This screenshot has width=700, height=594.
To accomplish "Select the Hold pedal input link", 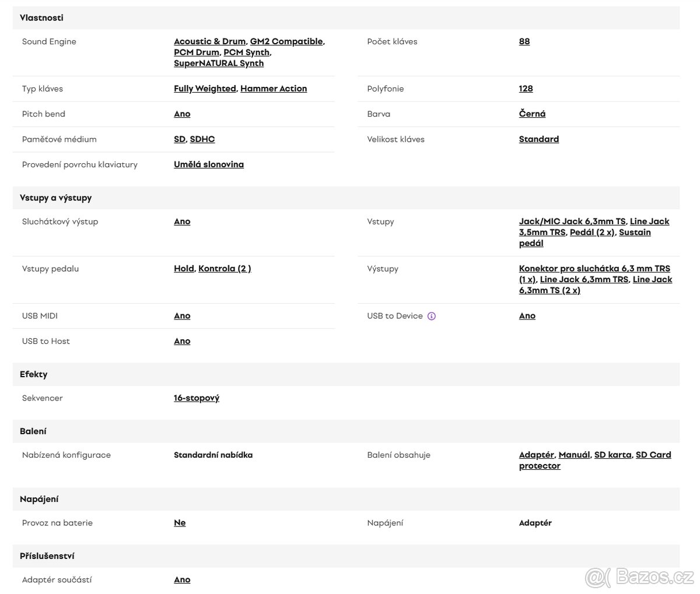I will pos(184,269).
